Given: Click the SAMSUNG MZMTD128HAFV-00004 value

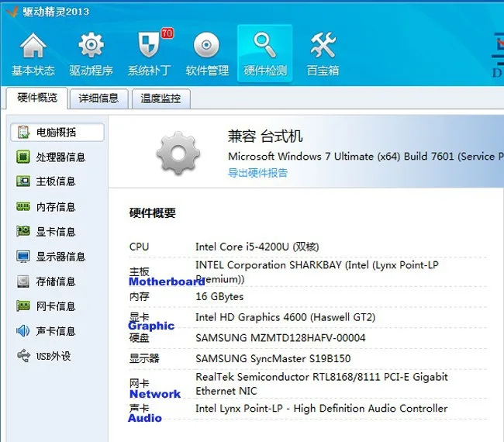Looking at the screenshot, I should tap(280, 338).
